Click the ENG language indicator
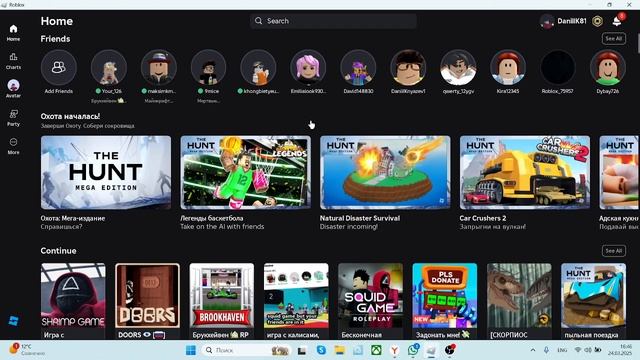Screen dimensions: 640x360 (562, 350)
